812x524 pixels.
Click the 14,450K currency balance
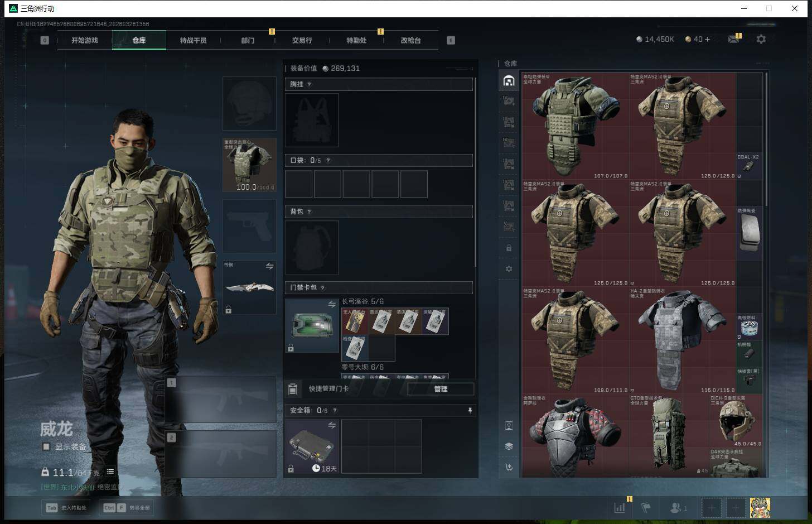pos(655,39)
